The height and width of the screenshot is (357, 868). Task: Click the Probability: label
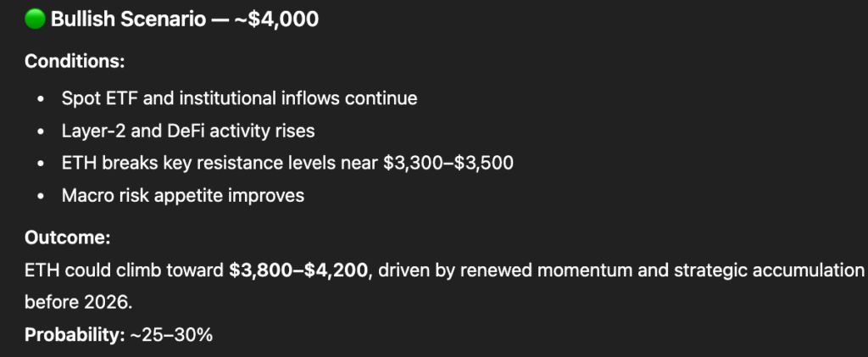(x=75, y=335)
